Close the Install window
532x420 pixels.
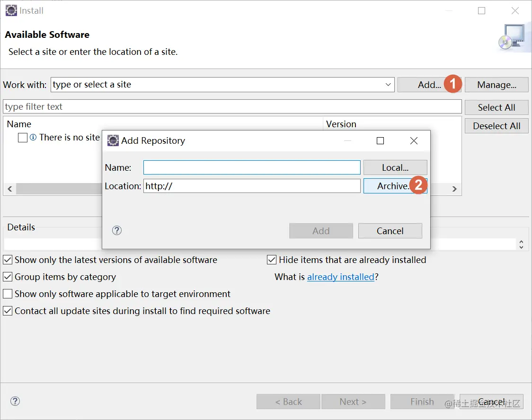pos(515,11)
